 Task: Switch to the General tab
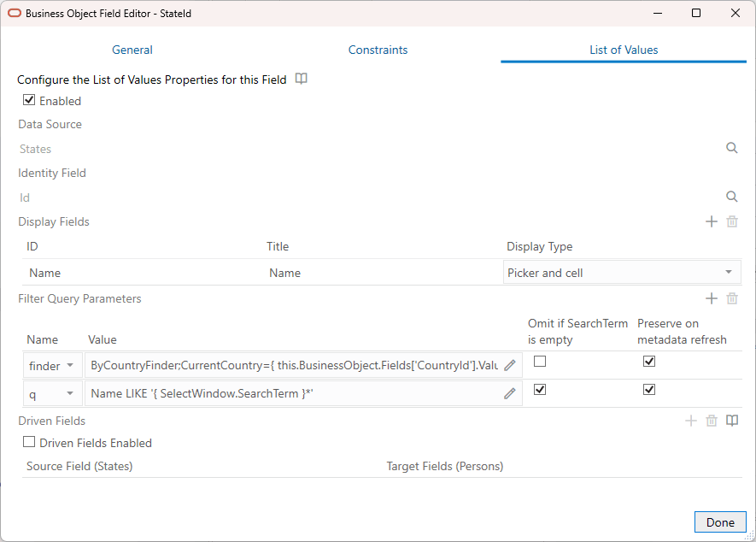click(x=132, y=50)
